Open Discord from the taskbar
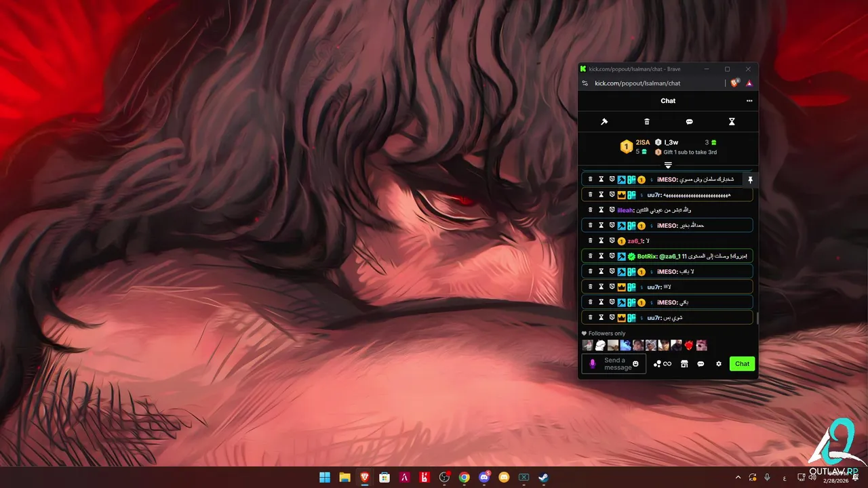This screenshot has height=488, width=868. click(484, 477)
